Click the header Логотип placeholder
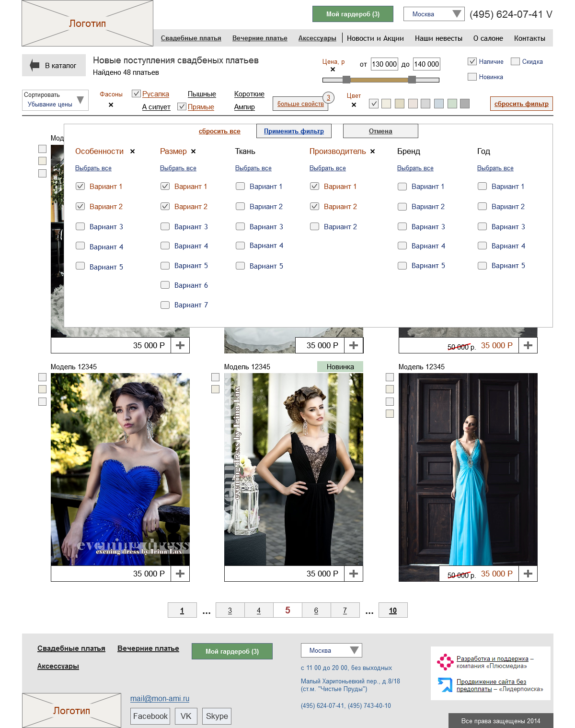 [x=88, y=23]
